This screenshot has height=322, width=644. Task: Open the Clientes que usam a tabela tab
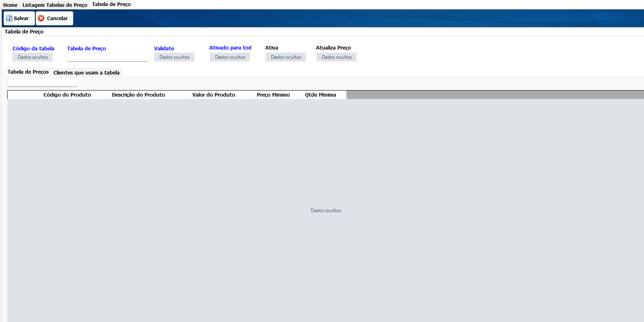point(87,73)
